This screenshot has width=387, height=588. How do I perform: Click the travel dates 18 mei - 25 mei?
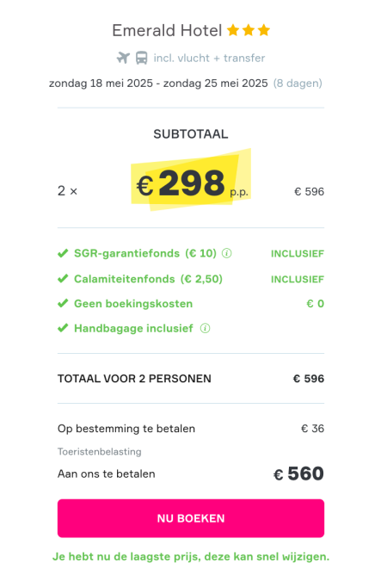click(158, 84)
